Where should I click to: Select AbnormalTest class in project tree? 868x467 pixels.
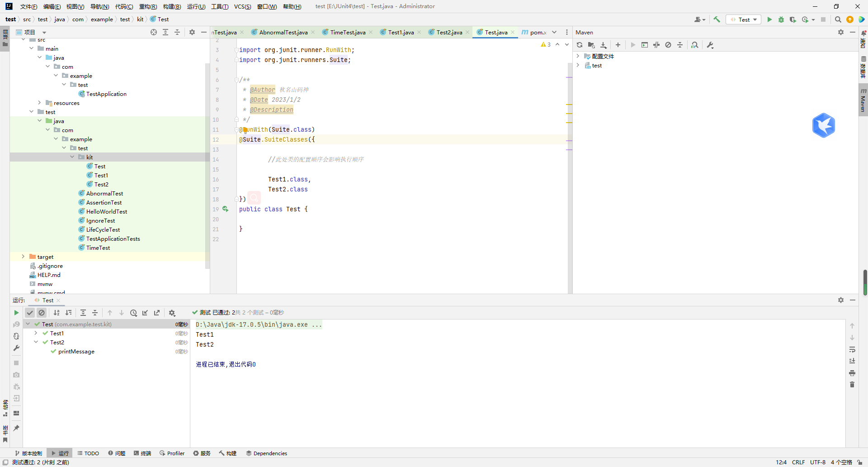pos(104,193)
